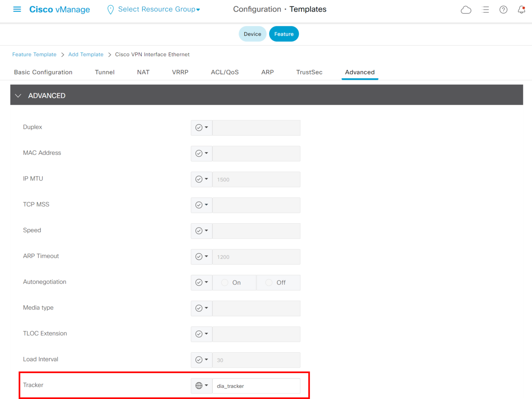Viewport: 532px width, 399px height.
Task: Switch to the TrustSec tab
Action: [x=309, y=72]
